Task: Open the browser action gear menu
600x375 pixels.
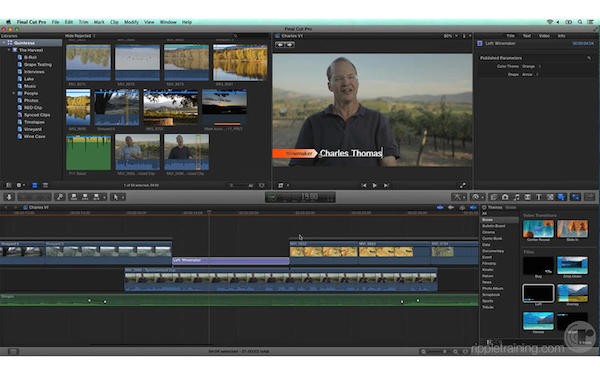Action: pyautogui.click(x=20, y=185)
